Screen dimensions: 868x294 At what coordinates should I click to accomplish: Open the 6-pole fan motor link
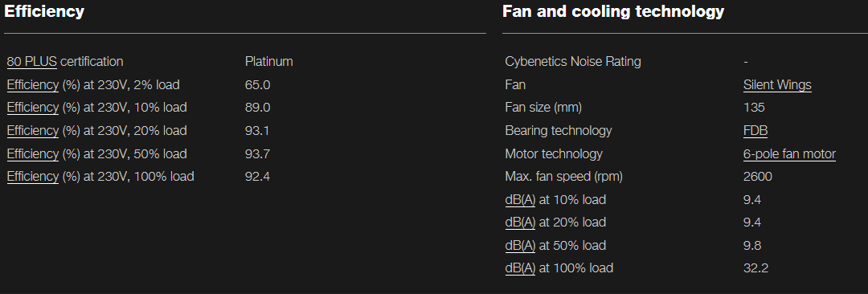(789, 153)
